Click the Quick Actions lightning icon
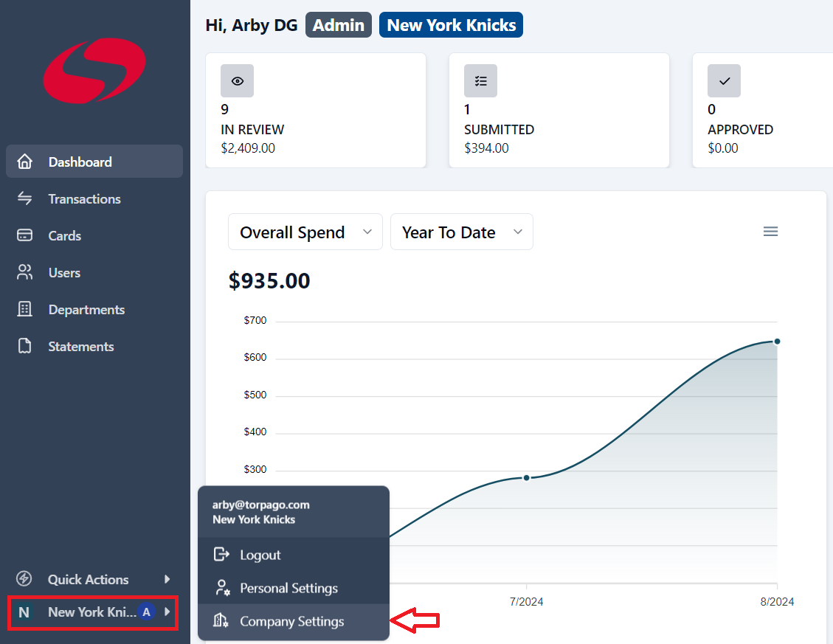The width and height of the screenshot is (833, 644). coord(24,578)
